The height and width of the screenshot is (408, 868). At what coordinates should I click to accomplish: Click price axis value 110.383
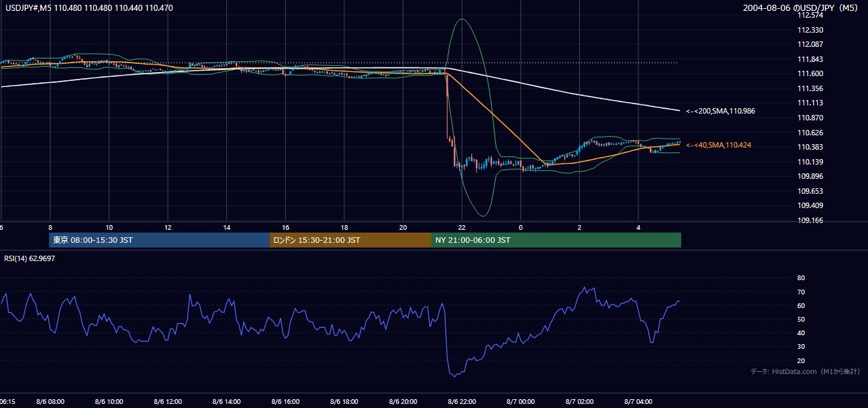(x=810, y=147)
